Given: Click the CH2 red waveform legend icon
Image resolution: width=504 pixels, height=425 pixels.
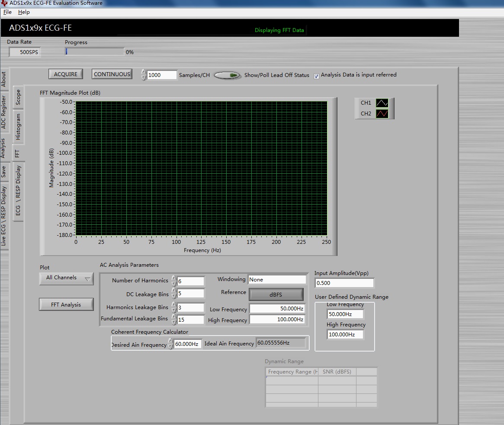Looking at the screenshot, I should [x=382, y=114].
